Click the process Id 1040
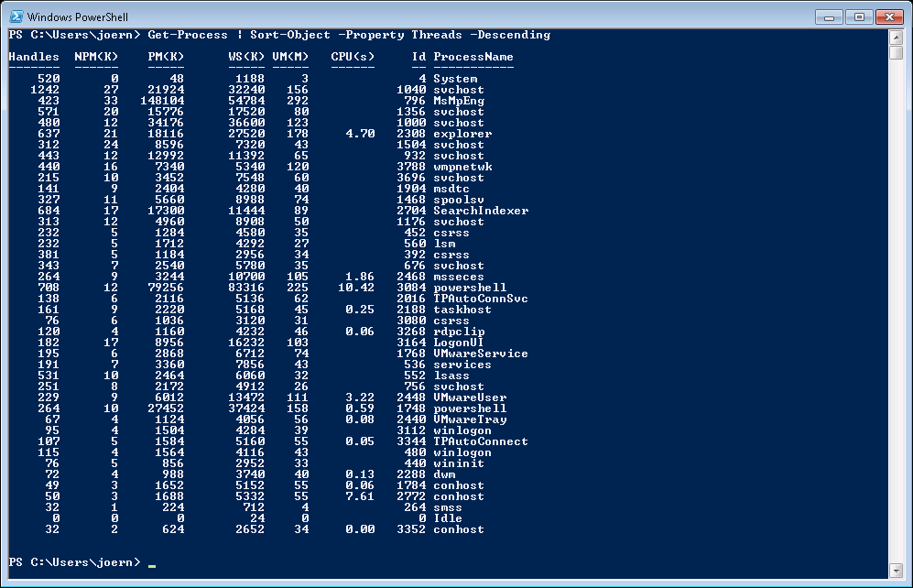This screenshot has width=913, height=588. (411, 90)
